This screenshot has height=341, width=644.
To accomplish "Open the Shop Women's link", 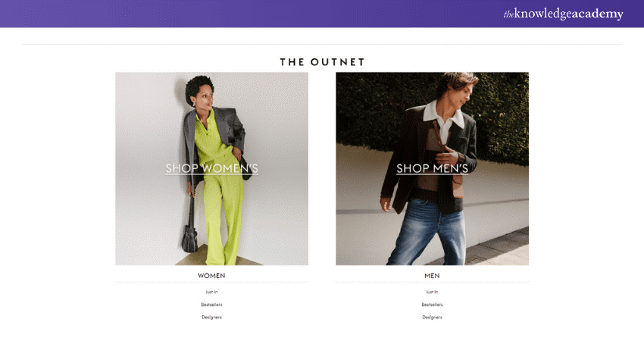I will point(212,168).
